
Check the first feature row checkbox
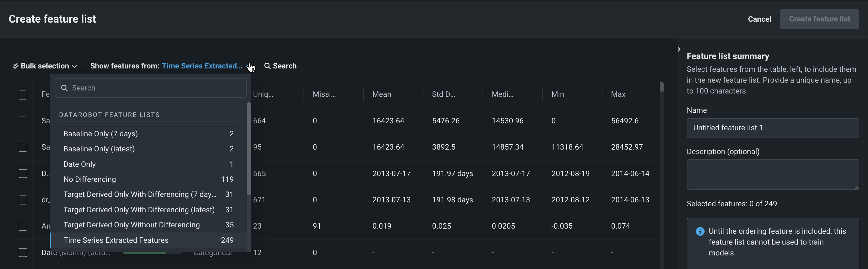[x=23, y=121]
